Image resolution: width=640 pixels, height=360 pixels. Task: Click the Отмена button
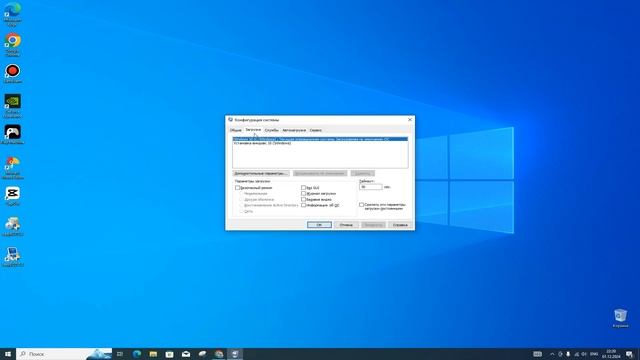click(x=346, y=225)
